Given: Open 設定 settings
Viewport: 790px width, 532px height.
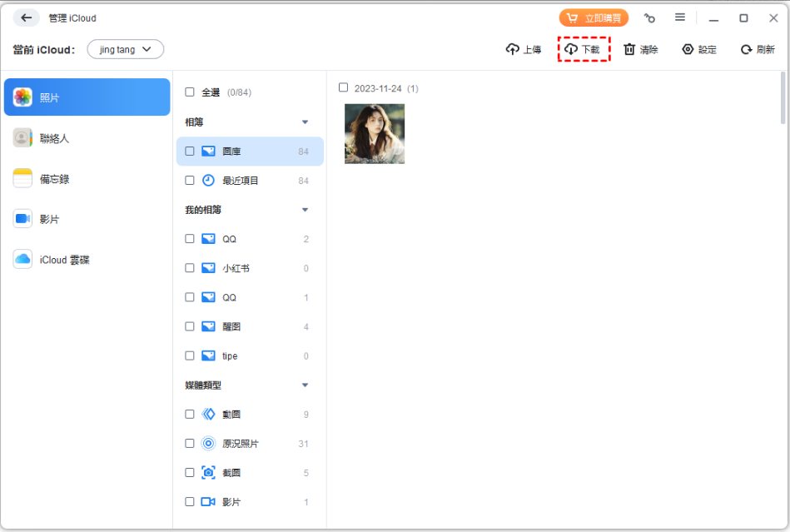Looking at the screenshot, I should (699, 49).
